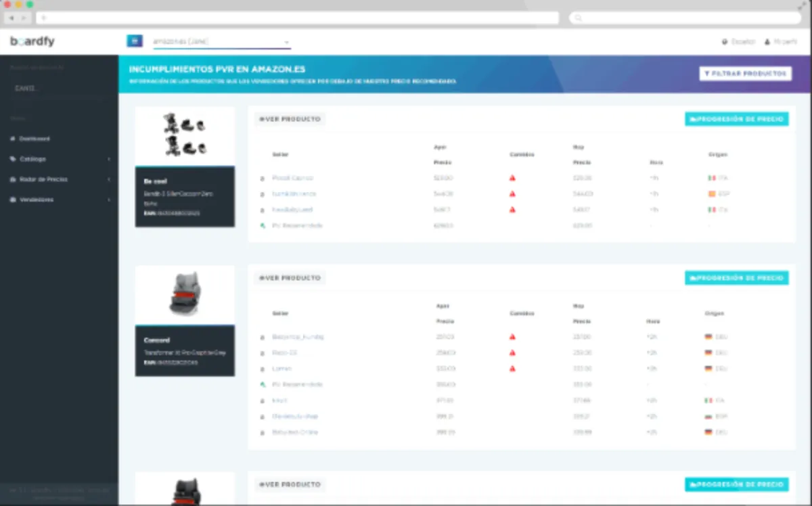Screen dimensions: 812x506
Task: Click the Origen column header in Concord table
Action: tap(714, 314)
